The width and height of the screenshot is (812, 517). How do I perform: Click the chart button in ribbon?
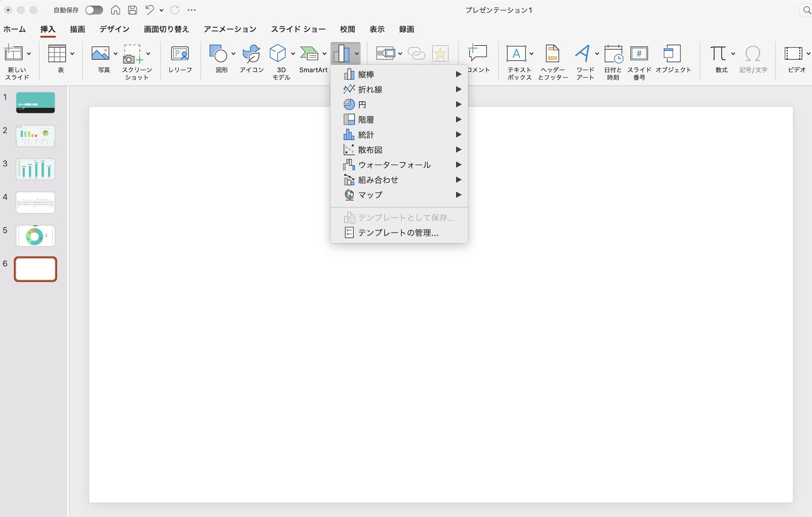click(346, 54)
